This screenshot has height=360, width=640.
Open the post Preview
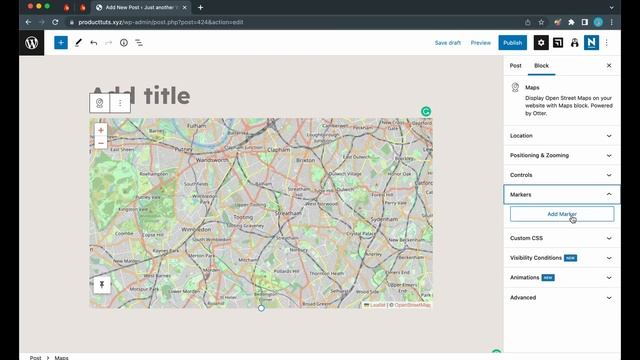480,42
